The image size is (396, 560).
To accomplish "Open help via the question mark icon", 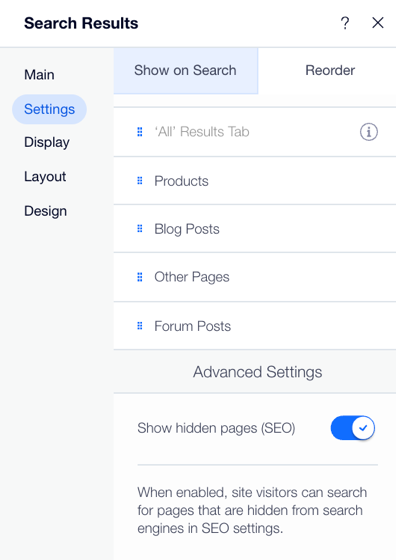I will 345,23.
